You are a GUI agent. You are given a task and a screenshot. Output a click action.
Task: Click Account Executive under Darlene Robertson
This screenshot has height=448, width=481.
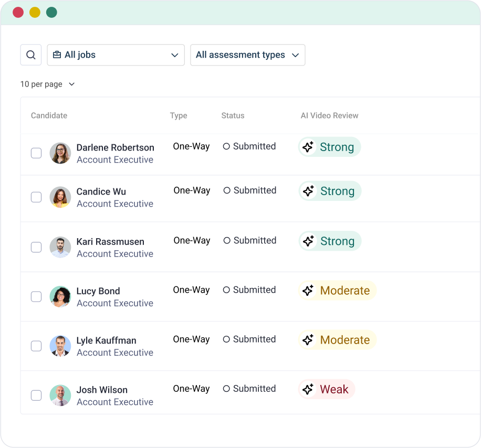(x=115, y=159)
